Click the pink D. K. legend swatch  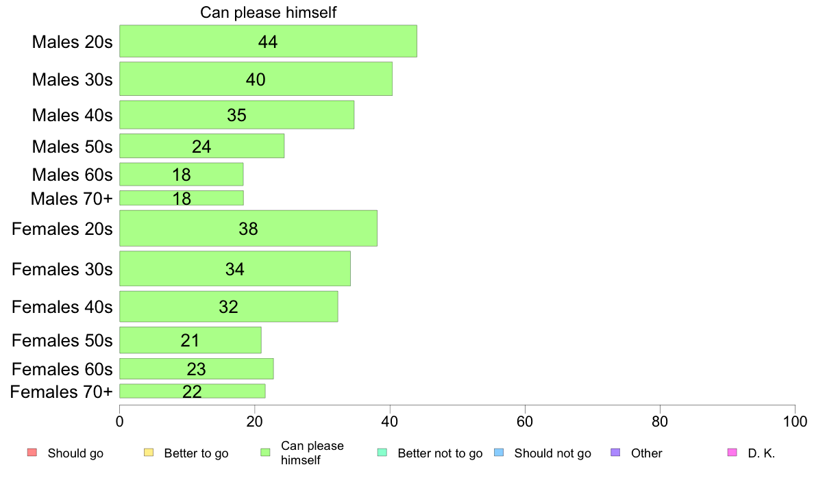732,453
